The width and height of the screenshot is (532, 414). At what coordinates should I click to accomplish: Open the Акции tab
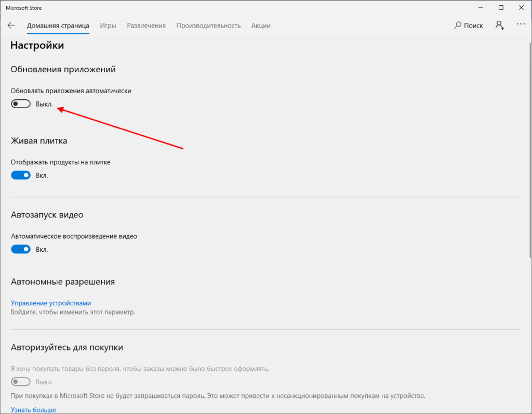(x=261, y=26)
